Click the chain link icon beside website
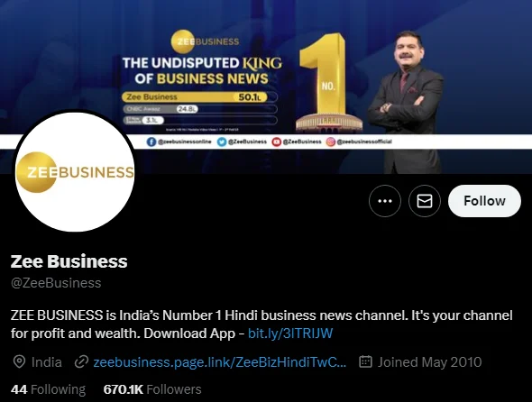The height and width of the screenshot is (402, 532). click(x=81, y=361)
